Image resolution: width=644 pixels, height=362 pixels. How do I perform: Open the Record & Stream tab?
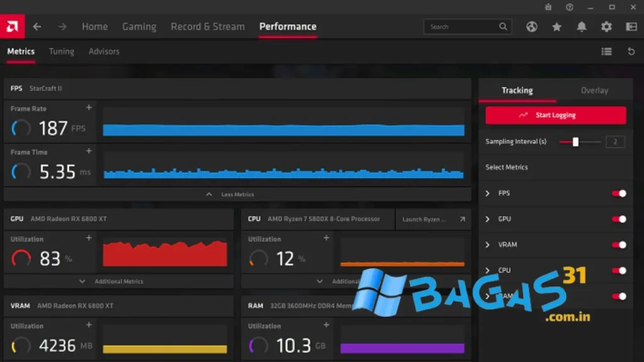[x=208, y=26]
